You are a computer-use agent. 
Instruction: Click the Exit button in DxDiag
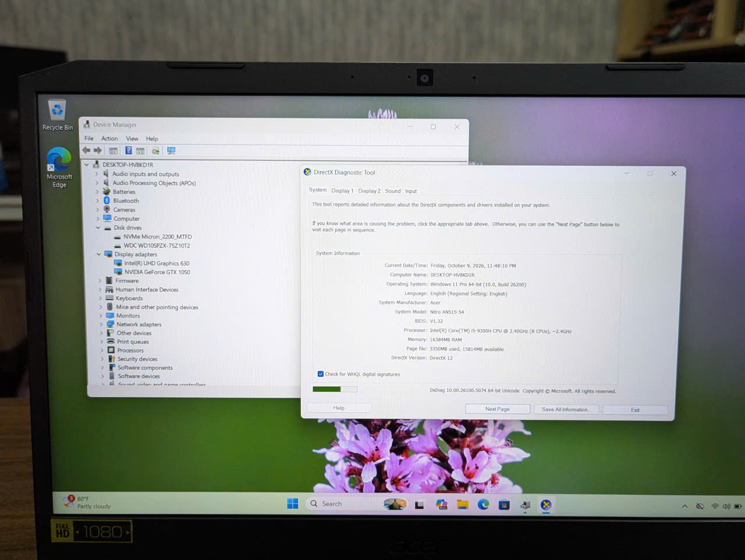(635, 410)
